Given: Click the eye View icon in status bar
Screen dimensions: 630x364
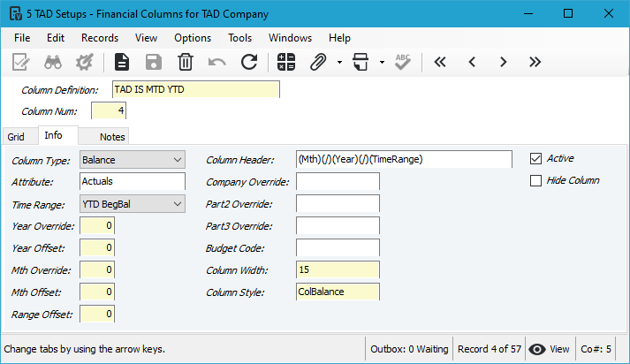Looking at the screenshot, I should [x=537, y=350].
